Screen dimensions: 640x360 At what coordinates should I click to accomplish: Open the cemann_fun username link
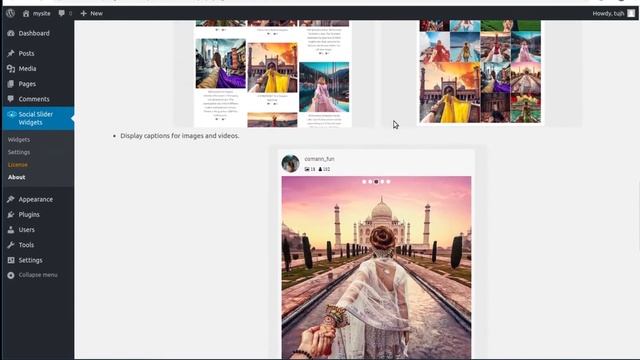tap(319, 159)
